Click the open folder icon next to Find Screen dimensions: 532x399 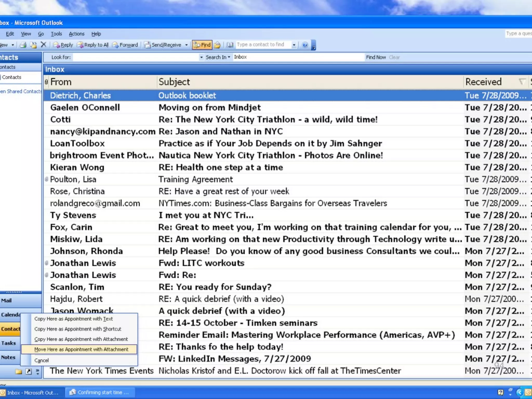point(217,45)
